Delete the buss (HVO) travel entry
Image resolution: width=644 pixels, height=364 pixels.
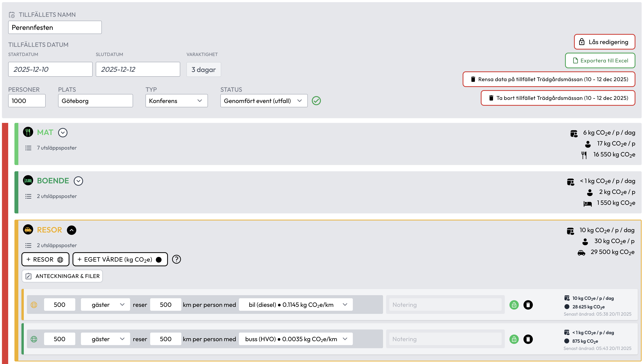tap(528, 339)
